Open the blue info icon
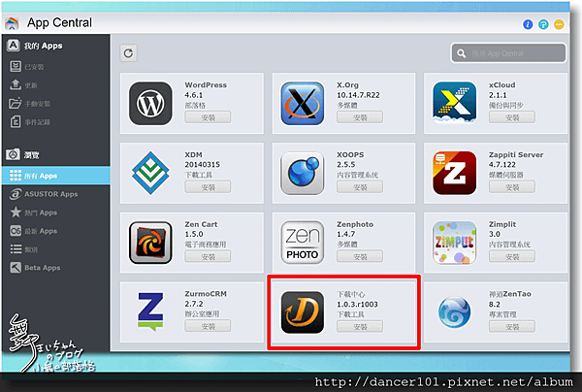The image size is (582, 392). tap(528, 24)
